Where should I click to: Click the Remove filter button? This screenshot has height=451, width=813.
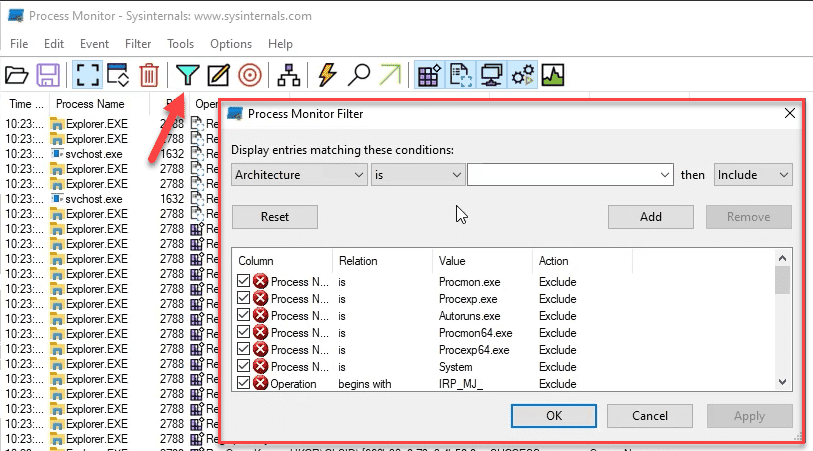coord(749,217)
